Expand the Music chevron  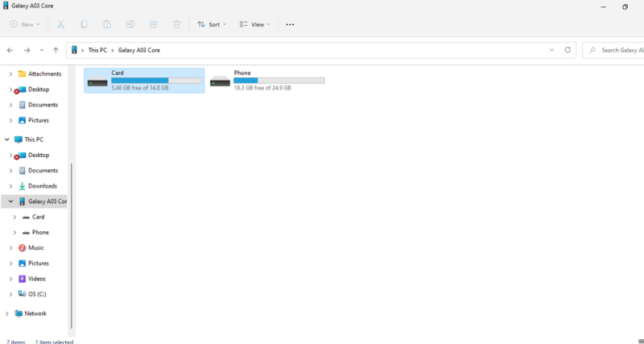pos(11,248)
